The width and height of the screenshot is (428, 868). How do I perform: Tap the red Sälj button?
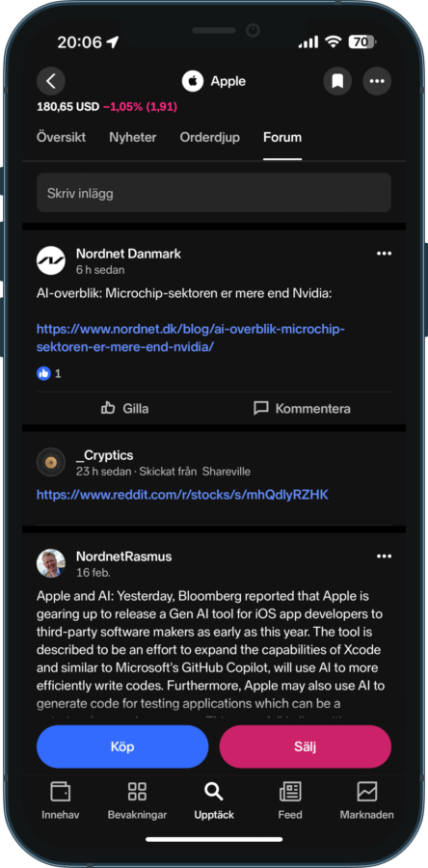point(306,746)
